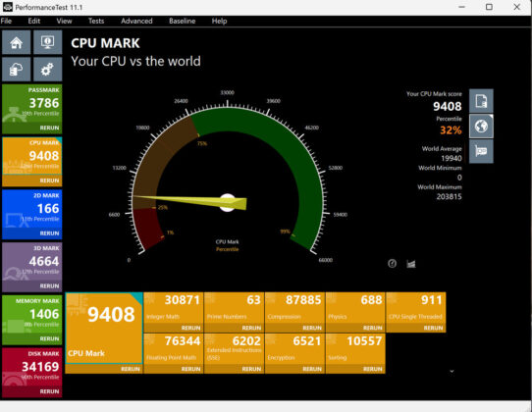Rerun the Disk Mark test

pyautogui.click(x=49, y=391)
